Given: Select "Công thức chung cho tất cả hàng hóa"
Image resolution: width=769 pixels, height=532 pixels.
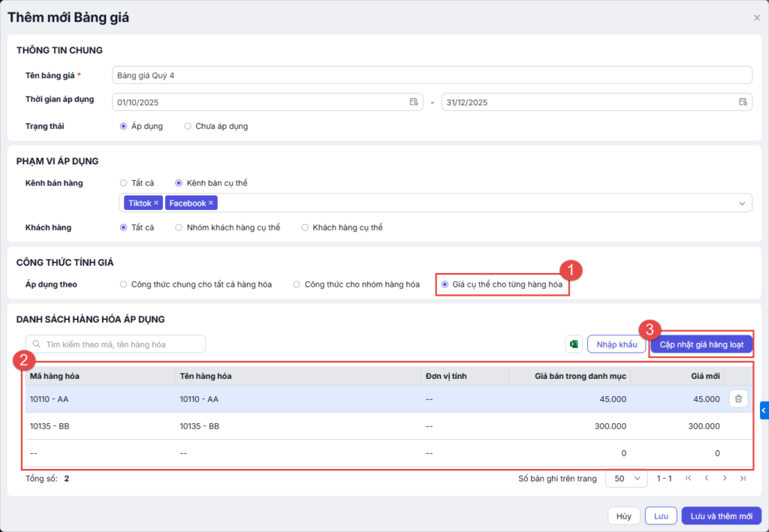Looking at the screenshot, I should pos(124,284).
